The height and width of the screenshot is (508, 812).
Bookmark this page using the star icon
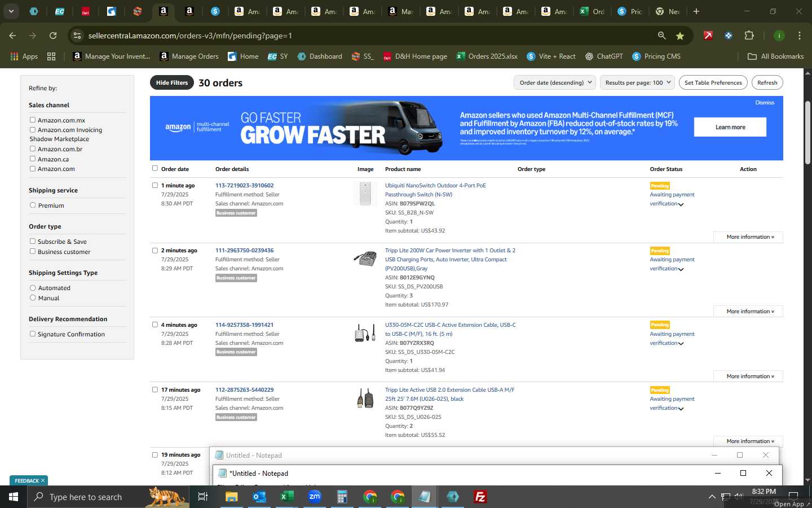pos(680,36)
